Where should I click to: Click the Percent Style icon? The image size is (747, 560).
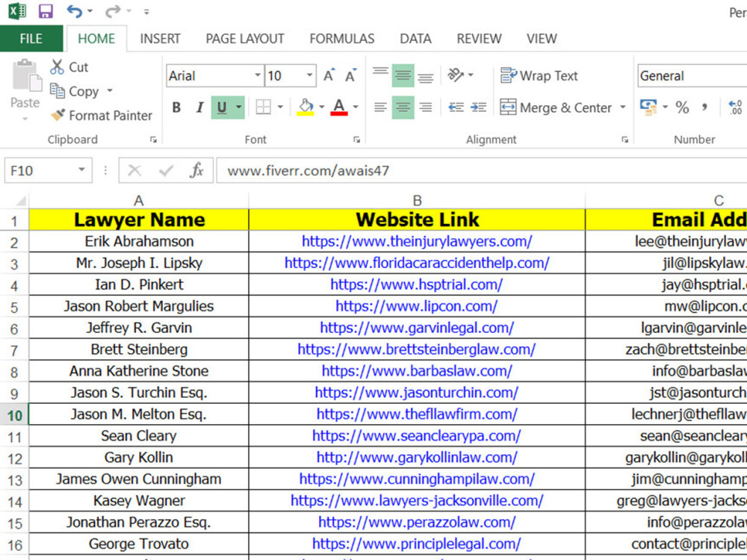pyautogui.click(x=682, y=108)
